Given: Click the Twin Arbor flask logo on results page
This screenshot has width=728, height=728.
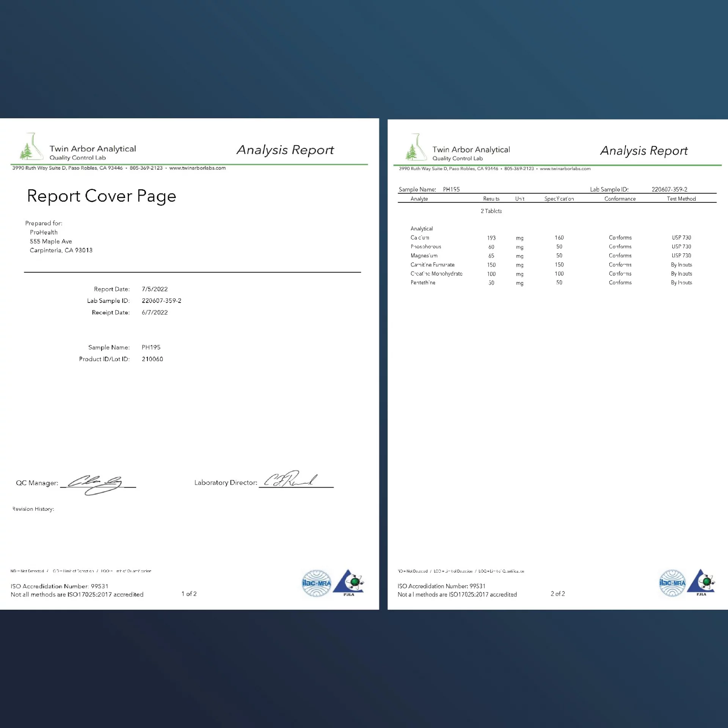Looking at the screenshot, I should 416,147.
